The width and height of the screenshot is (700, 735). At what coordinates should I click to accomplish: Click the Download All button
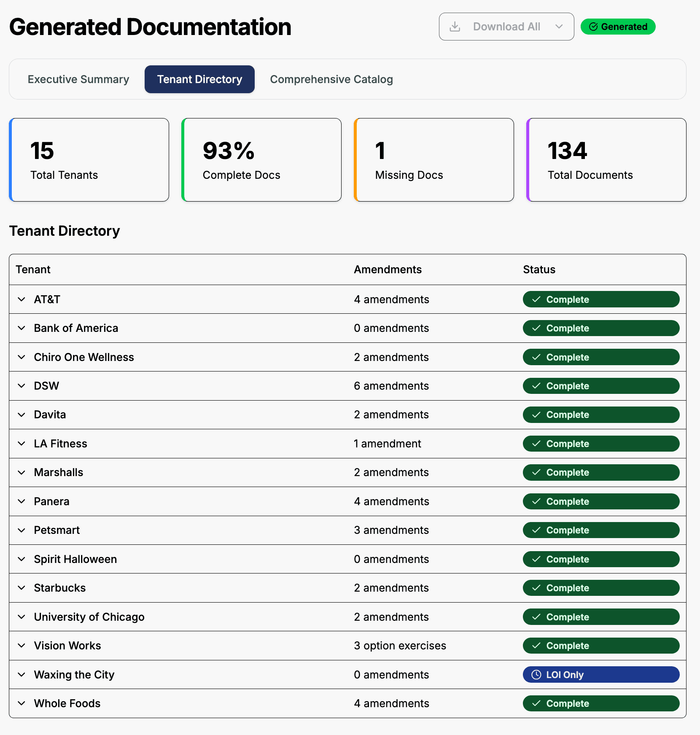[506, 26]
